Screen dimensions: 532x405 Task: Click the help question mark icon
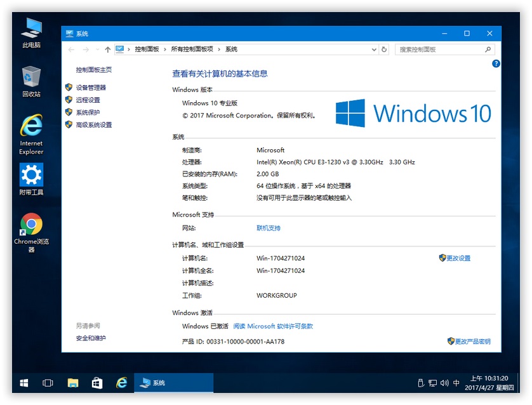(x=496, y=63)
